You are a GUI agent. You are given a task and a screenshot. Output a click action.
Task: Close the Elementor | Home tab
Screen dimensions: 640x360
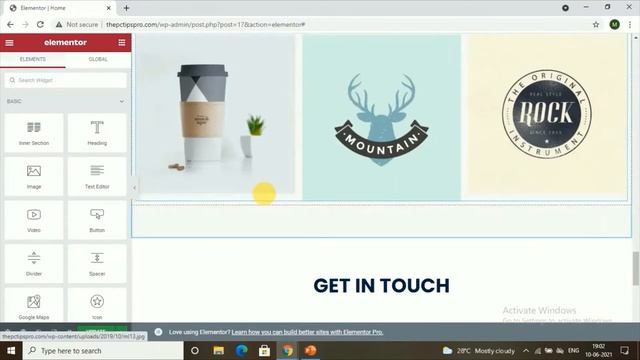pos(109,8)
